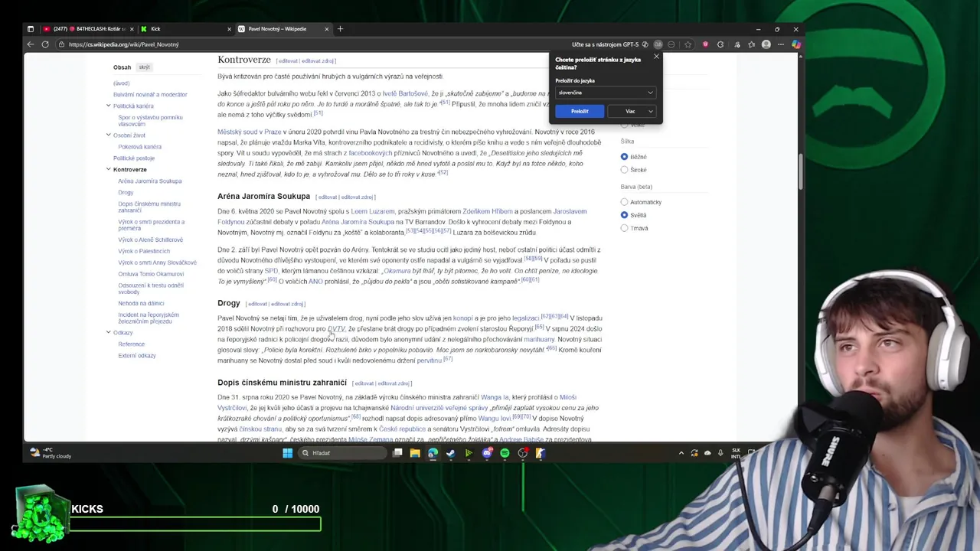Choose the Tmavá color radio button
The width and height of the screenshot is (980, 551).
click(x=624, y=228)
